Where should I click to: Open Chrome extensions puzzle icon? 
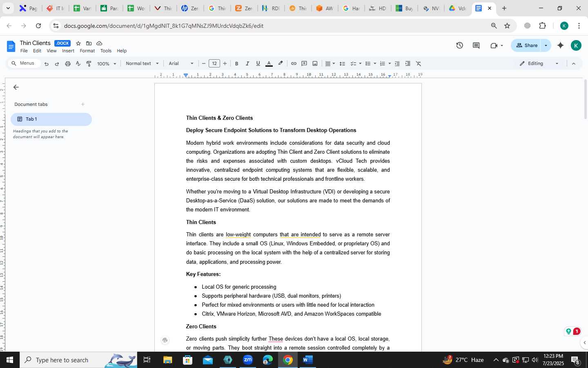(543, 26)
